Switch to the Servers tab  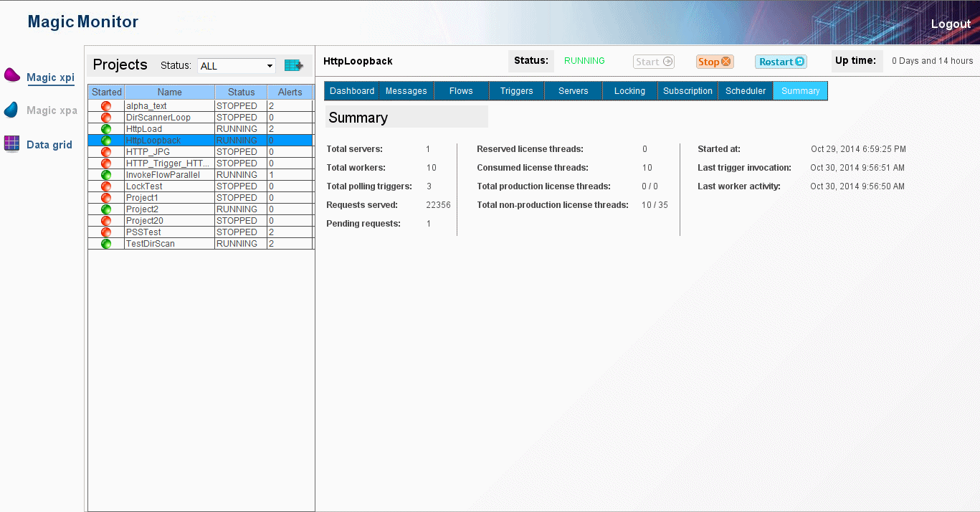point(574,91)
